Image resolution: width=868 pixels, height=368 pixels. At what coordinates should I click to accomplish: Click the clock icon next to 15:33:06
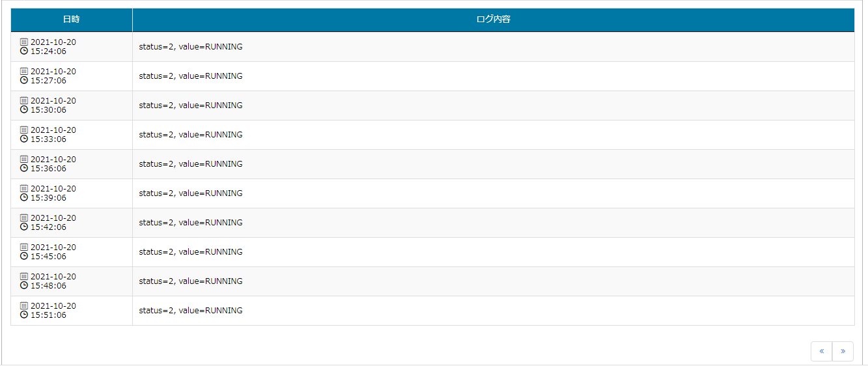24,139
